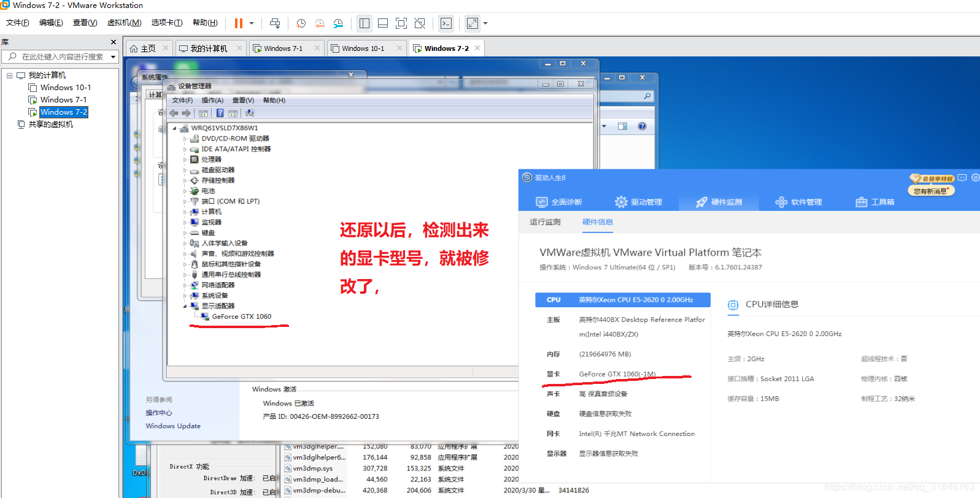Screen dimensions: 980x498
Task: Switch to the 运行监测 sub-tab
Action: (x=545, y=222)
